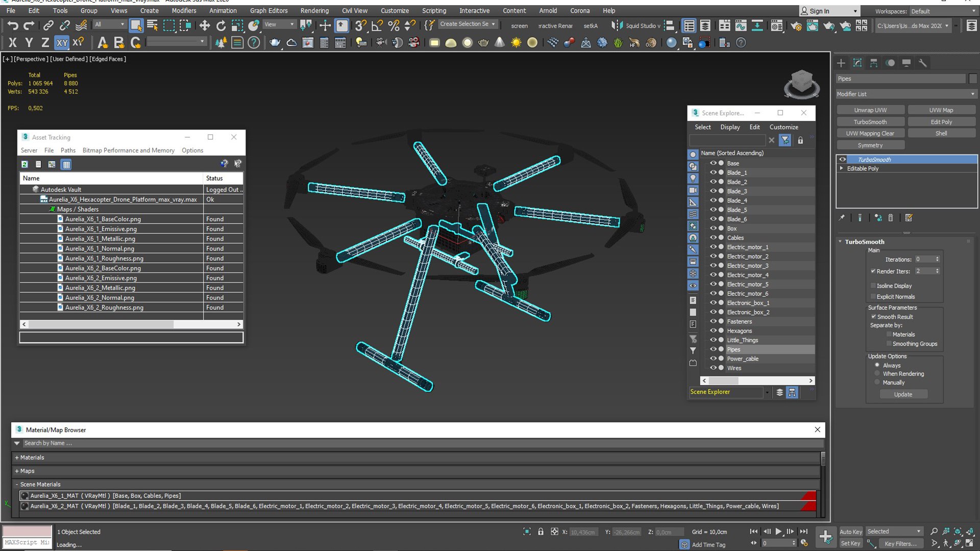Toggle the Angle Snap icon

tap(377, 26)
